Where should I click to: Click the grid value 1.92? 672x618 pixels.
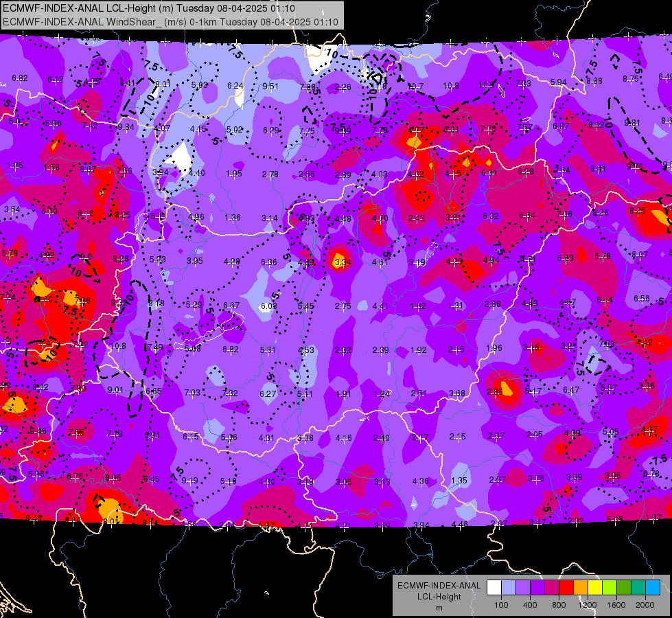pyautogui.click(x=418, y=350)
